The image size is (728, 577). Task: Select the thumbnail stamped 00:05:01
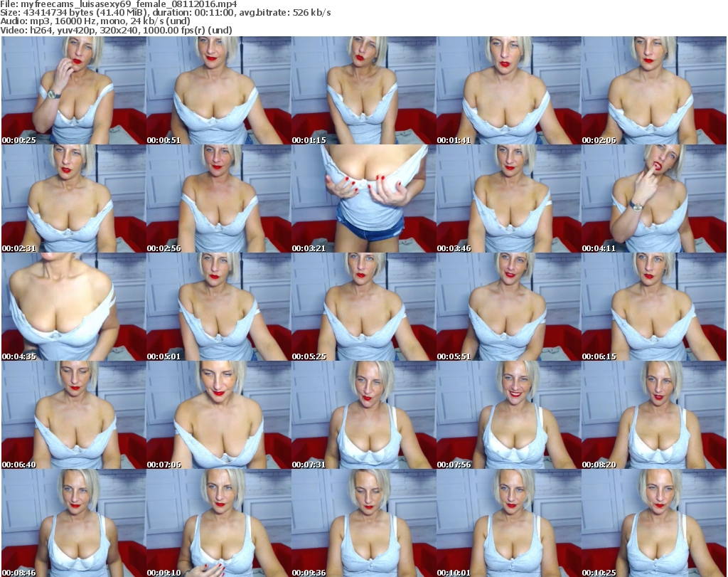[219, 307]
